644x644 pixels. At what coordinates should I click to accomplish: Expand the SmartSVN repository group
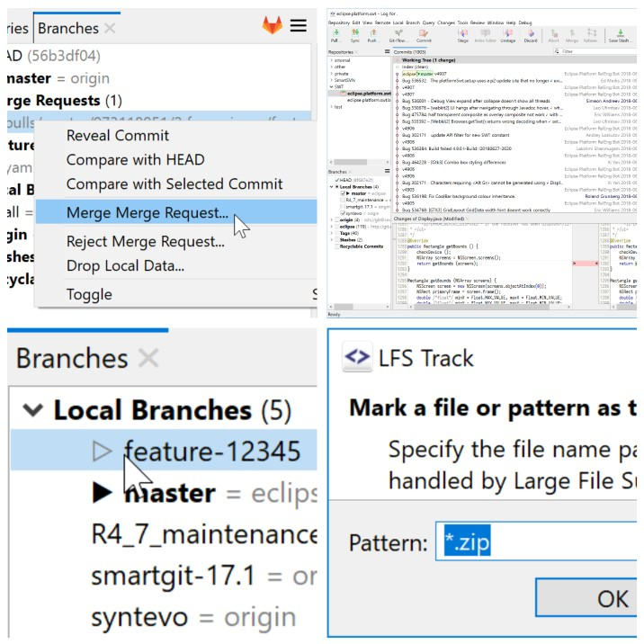point(332,80)
